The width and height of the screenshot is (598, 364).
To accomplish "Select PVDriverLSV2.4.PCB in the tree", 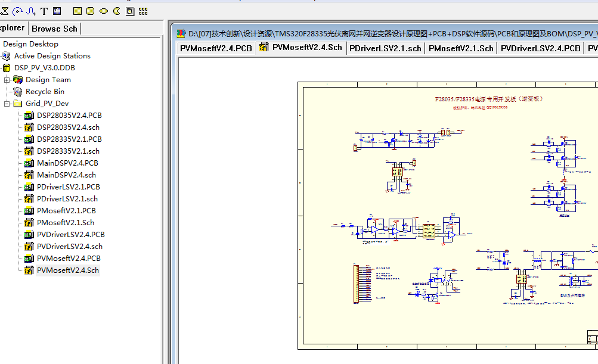I will 70,234.
